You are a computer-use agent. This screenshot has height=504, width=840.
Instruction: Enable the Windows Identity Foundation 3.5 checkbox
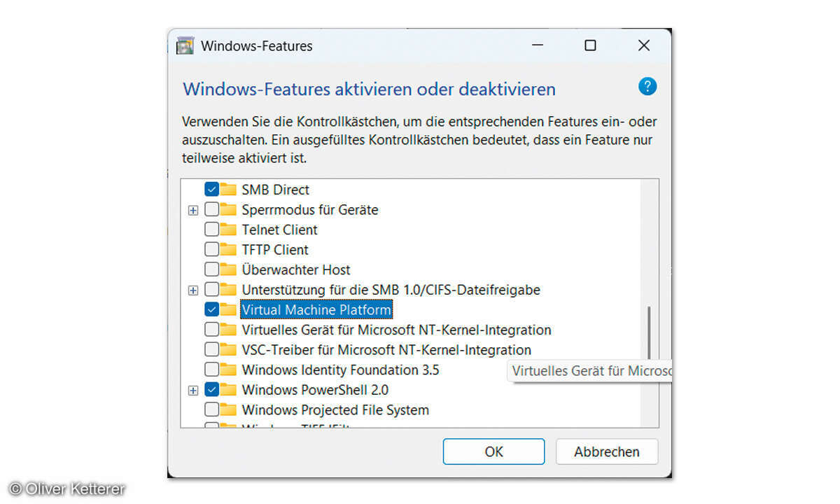click(x=211, y=370)
